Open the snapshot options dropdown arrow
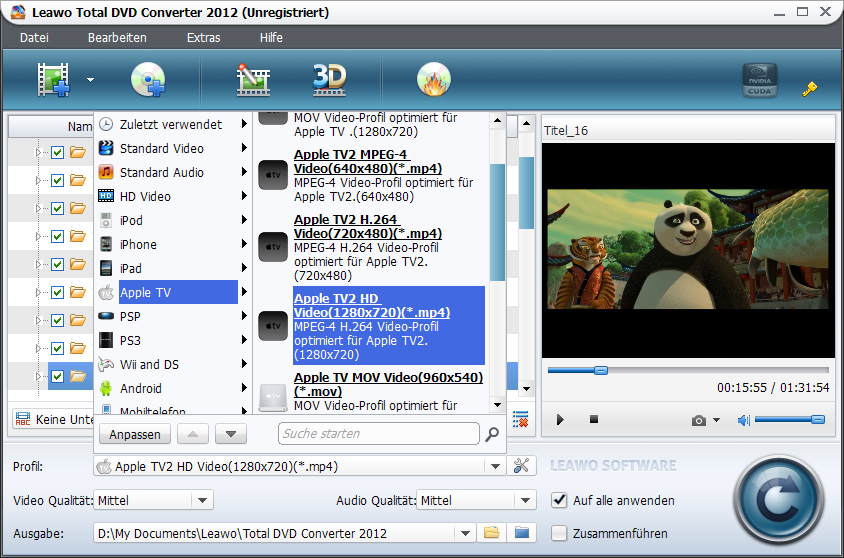The image size is (844, 558). 716,420
